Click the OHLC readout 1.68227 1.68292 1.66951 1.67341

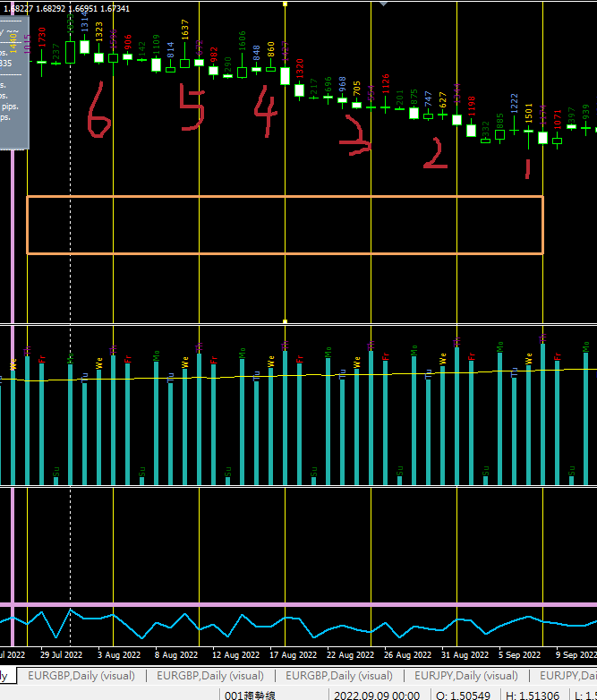(x=66, y=8)
